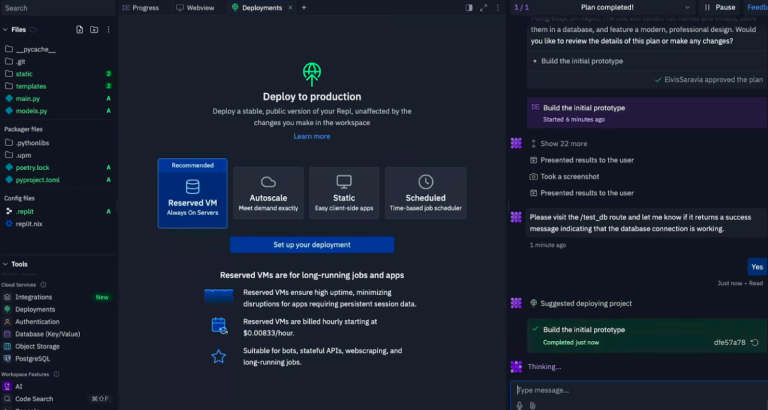Switch to the Webview tab
Screen dimensions: 768x410
tap(199, 7)
